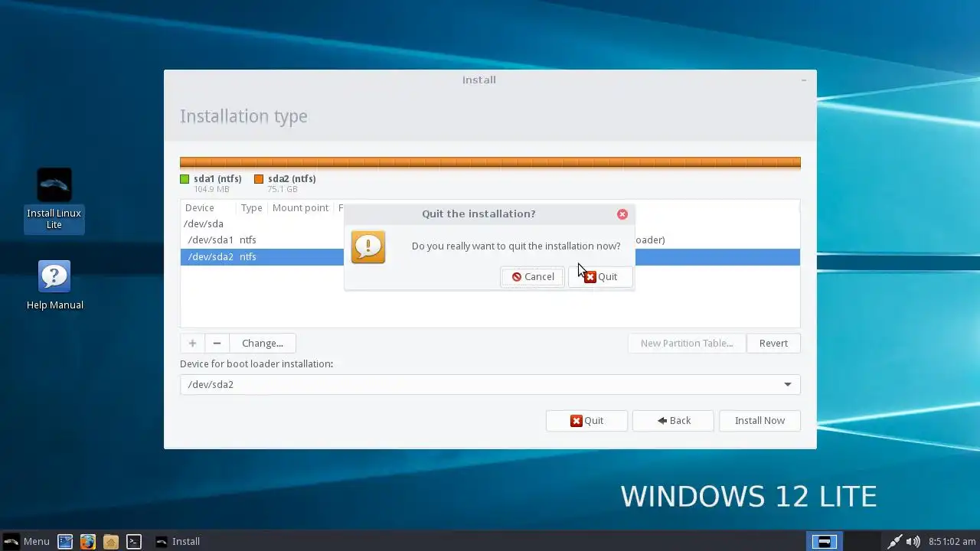Minimize the Install window
The width and height of the screenshot is (980, 551).
coord(804,80)
